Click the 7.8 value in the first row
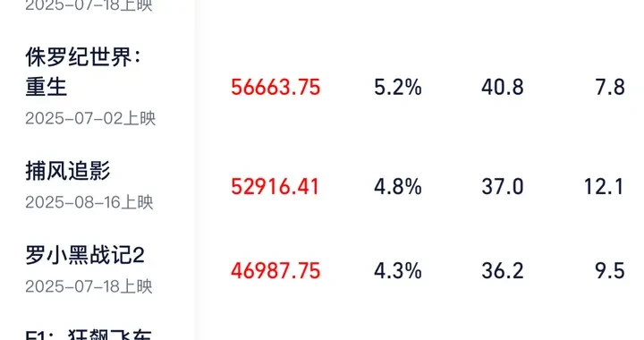 click(x=610, y=88)
